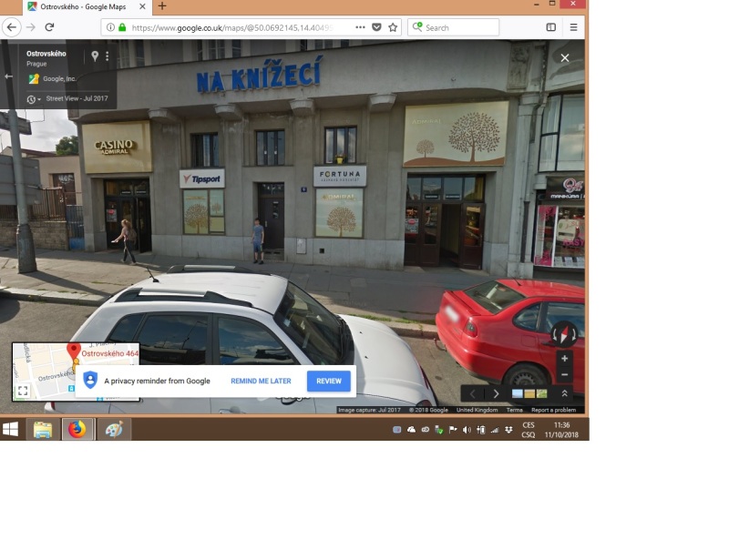Image resolution: width=729 pixels, height=560 pixels.
Task: Open the three-dot options menu in Street View panel
Action: click(x=108, y=56)
